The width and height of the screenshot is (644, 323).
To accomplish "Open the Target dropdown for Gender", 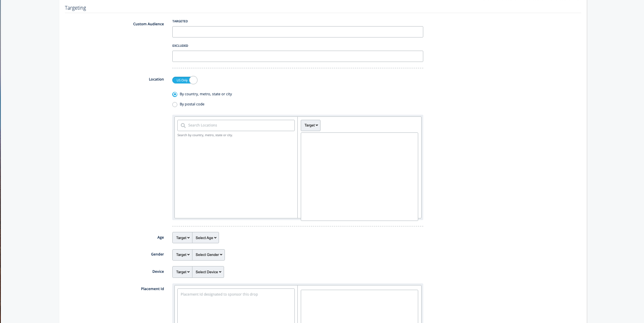I will pos(182,255).
